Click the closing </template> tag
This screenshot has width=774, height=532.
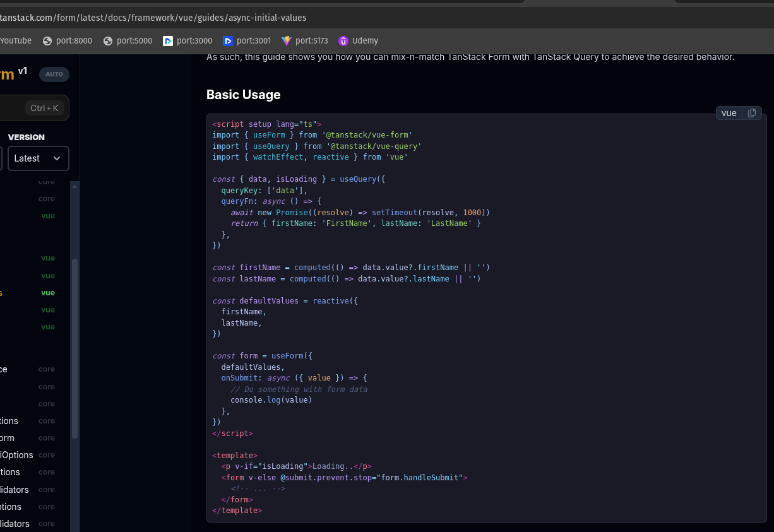(x=237, y=511)
